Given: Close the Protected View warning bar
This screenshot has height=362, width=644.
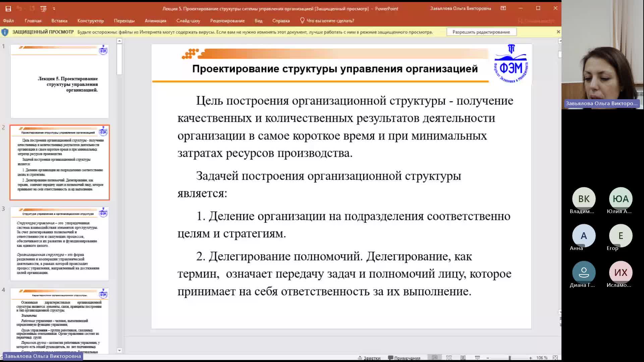Looking at the screenshot, I should pyautogui.click(x=558, y=32).
